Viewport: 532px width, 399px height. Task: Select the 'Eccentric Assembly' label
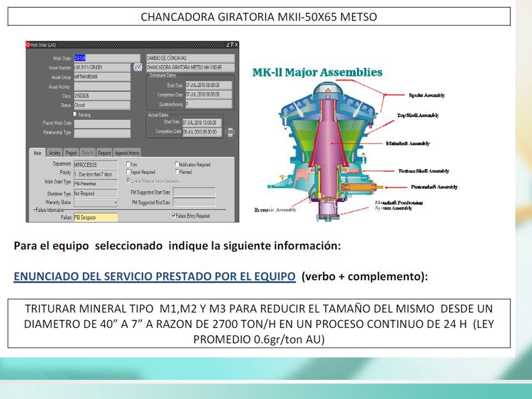(x=275, y=209)
